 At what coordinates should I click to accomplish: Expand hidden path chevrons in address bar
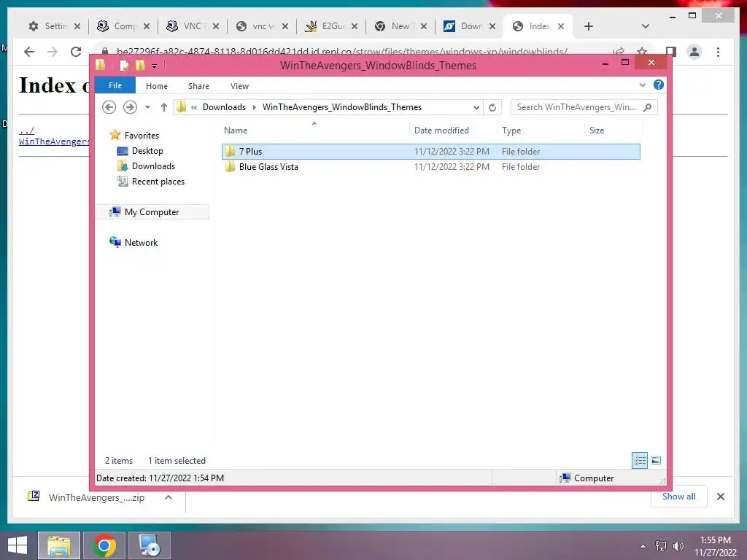pos(194,108)
